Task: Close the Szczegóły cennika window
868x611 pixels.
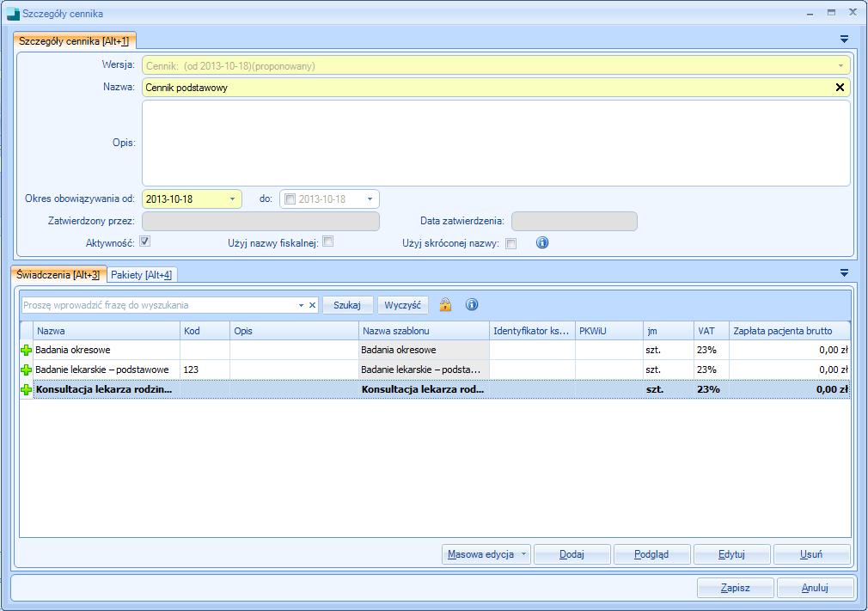Action: point(853,13)
